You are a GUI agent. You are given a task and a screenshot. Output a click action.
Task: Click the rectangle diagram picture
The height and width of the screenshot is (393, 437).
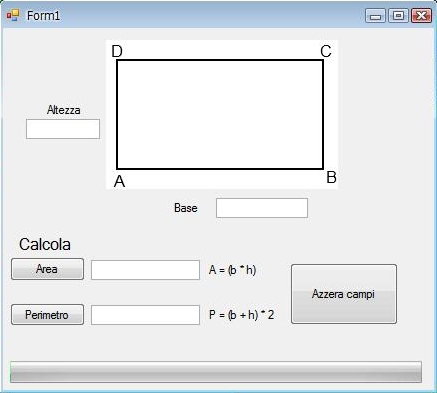(222, 114)
